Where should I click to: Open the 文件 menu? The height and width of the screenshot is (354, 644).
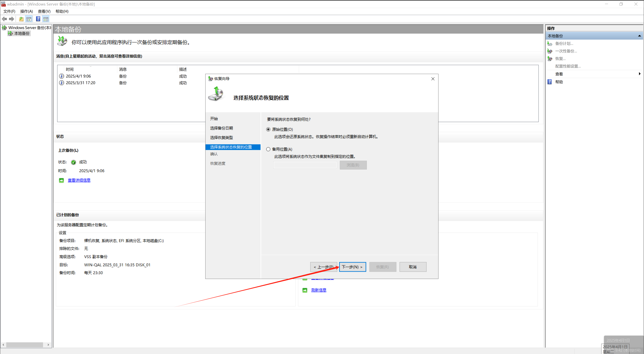point(9,11)
